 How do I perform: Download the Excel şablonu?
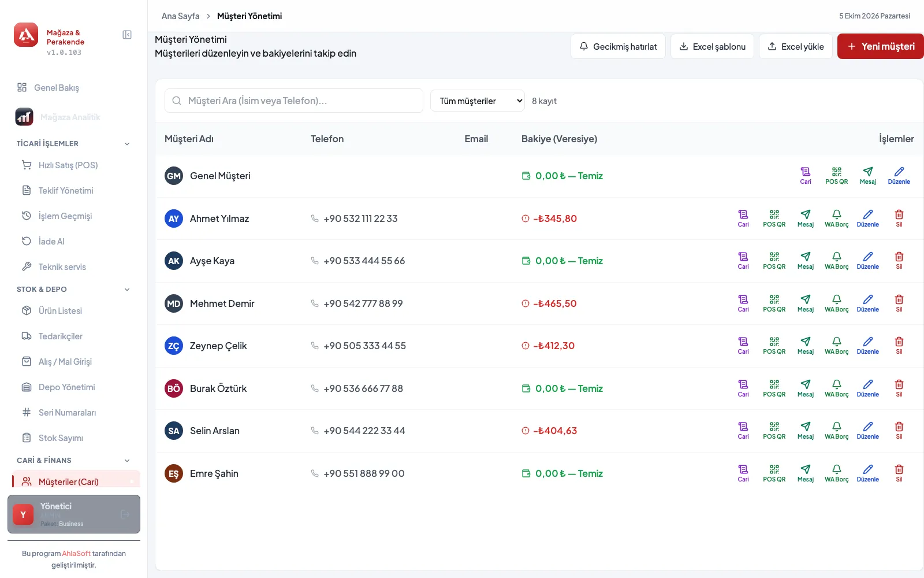click(712, 46)
